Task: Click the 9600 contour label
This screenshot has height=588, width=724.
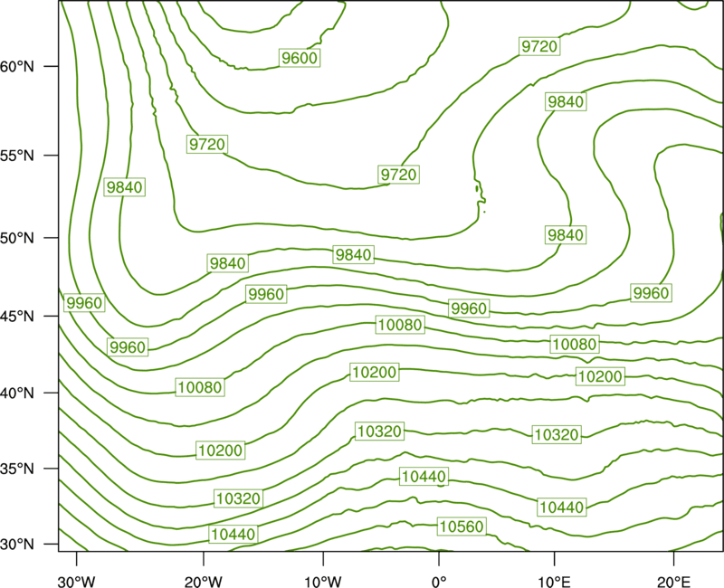Action: point(300,58)
